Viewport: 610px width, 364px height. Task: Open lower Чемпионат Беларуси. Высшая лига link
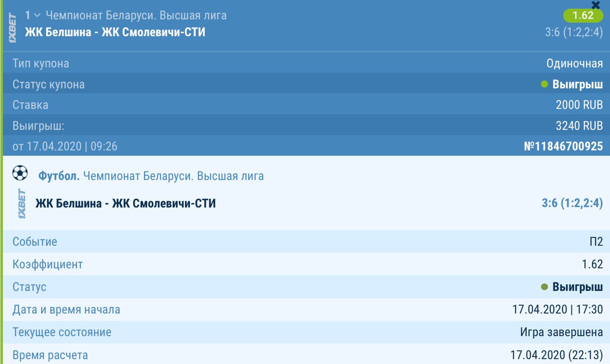tap(173, 176)
